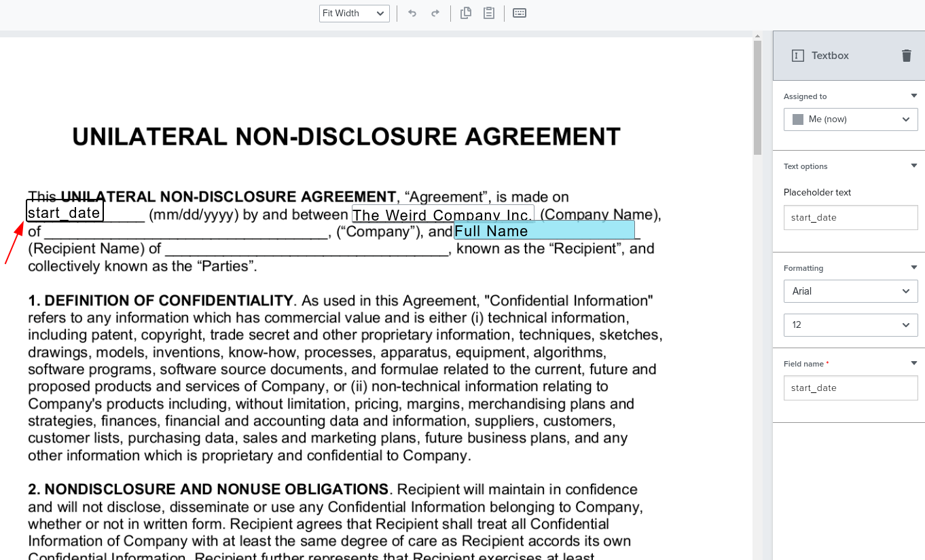
Task: Click the 'Placeholder text' label
Action: [x=817, y=193]
